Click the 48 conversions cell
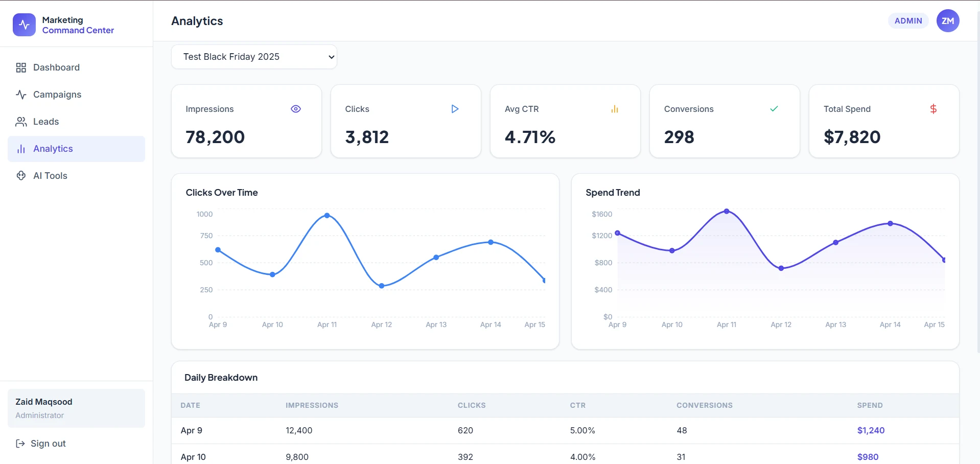 682,430
